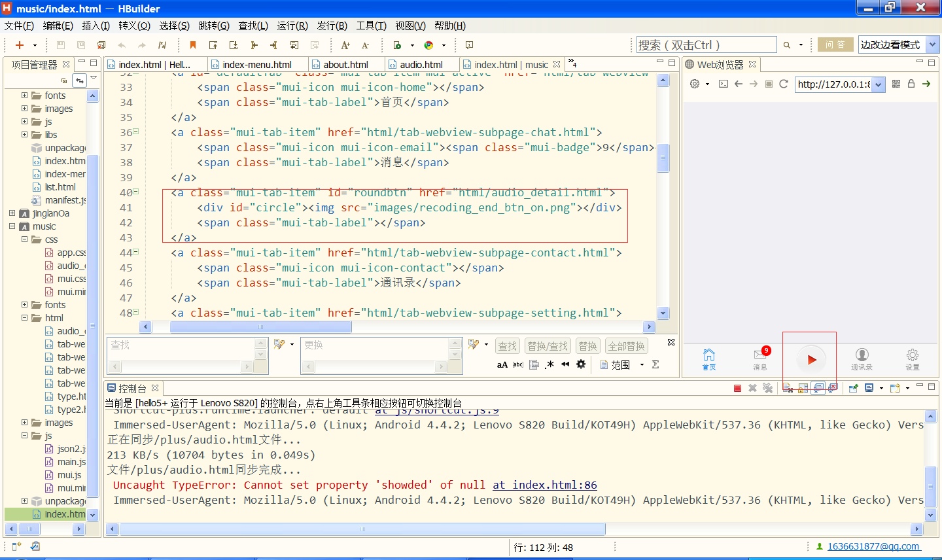Screen dimensions: 942x560
Task: Toggle the regular expression .* search option
Action: pos(549,364)
